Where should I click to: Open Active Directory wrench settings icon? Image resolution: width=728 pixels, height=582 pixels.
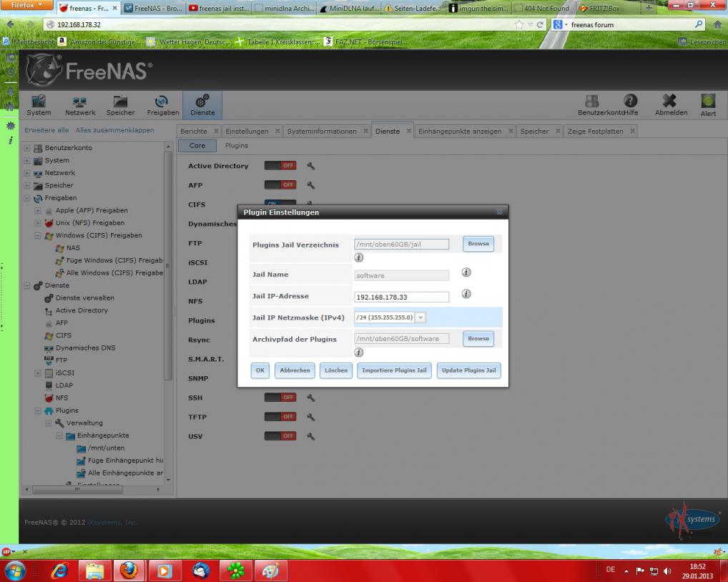(x=311, y=166)
